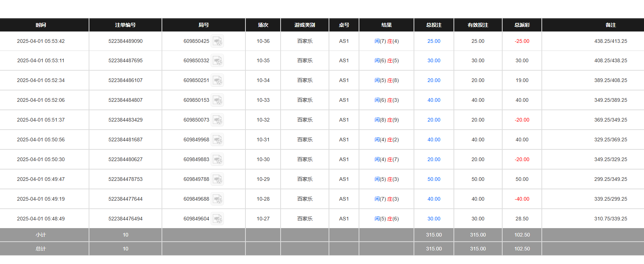
Task: View replay icon for round 609849968
Action: click(x=218, y=140)
